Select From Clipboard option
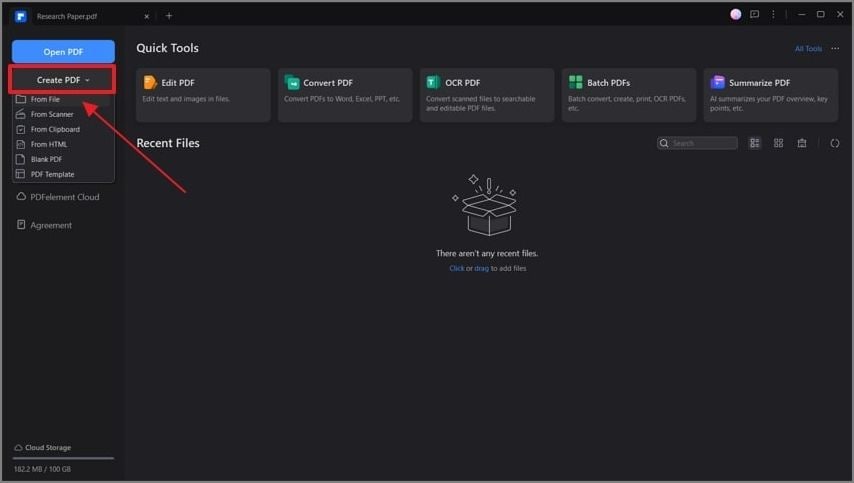This screenshot has width=854, height=483. tap(63, 129)
